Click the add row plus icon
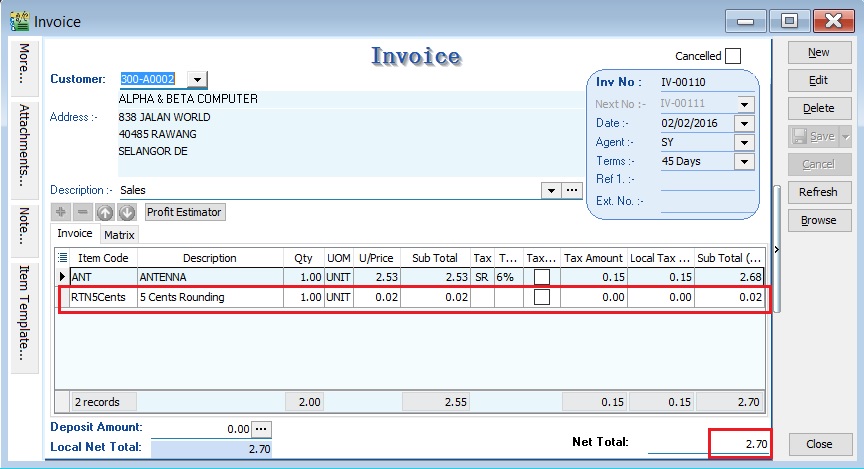 coord(61,212)
